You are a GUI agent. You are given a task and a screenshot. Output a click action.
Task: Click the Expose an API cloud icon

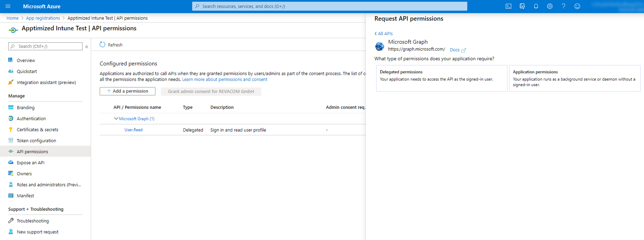coord(11,163)
